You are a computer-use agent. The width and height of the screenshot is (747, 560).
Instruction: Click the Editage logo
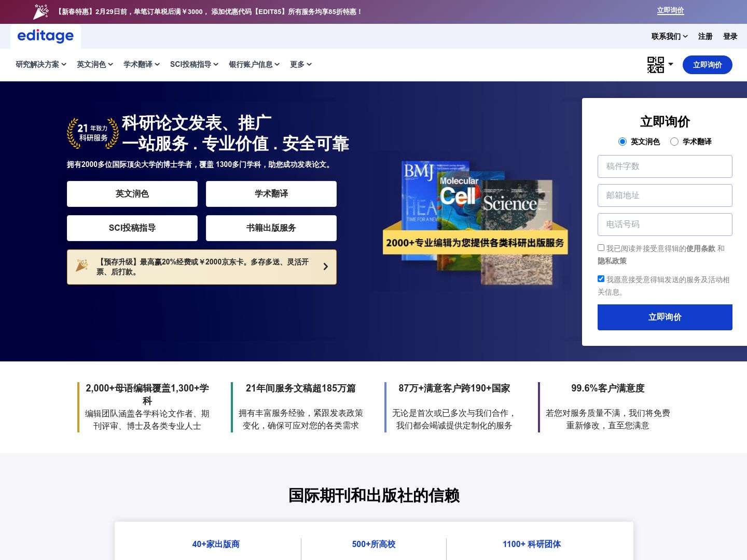coord(46,36)
